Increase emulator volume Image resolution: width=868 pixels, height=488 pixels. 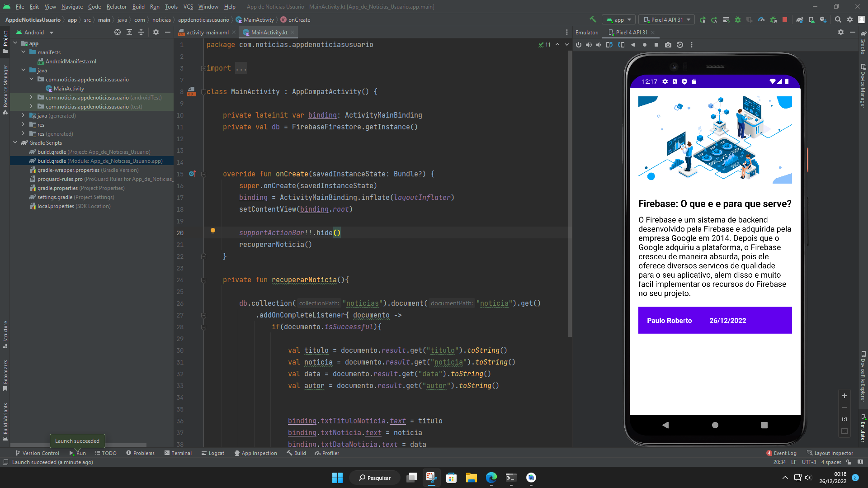589,45
